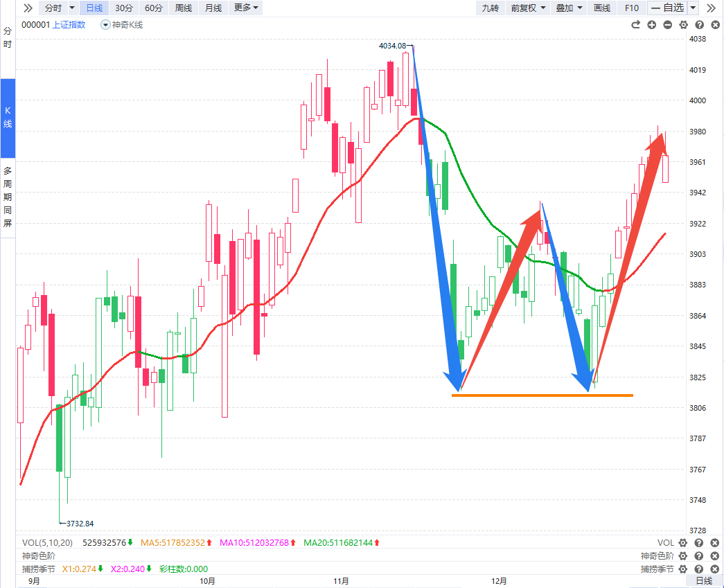
Task: Open the 神奇K线 indicator dropdown circle
Action: click(x=105, y=25)
